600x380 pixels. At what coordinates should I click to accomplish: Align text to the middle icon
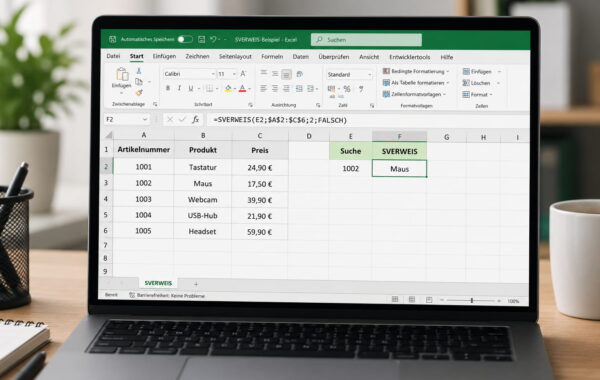point(275,73)
